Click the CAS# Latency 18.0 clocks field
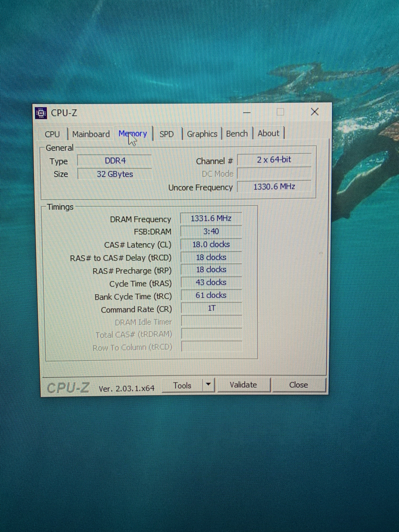 click(211, 245)
